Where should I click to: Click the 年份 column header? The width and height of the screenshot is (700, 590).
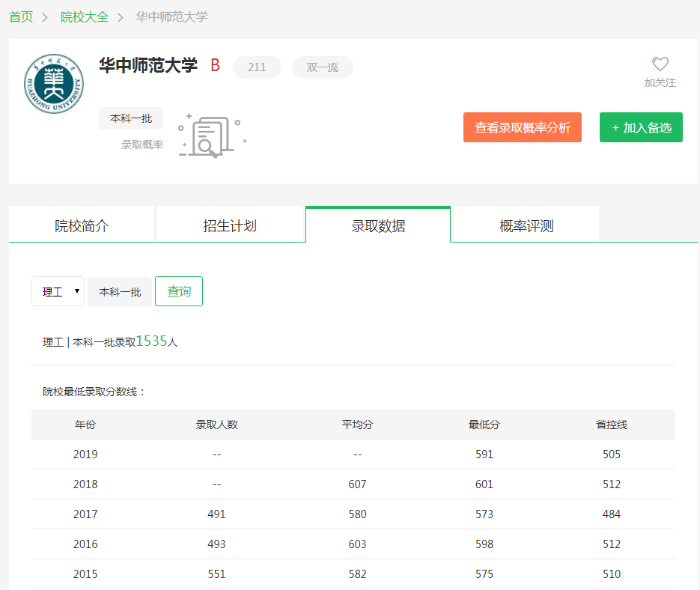tap(85, 425)
